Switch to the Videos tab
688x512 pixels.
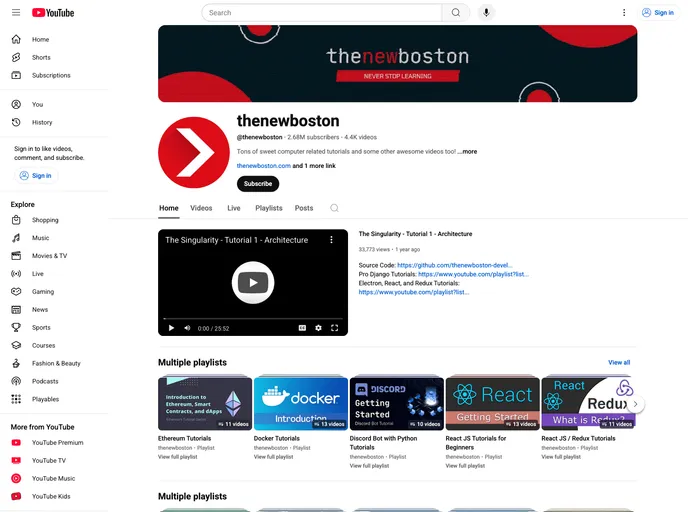[x=201, y=208]
